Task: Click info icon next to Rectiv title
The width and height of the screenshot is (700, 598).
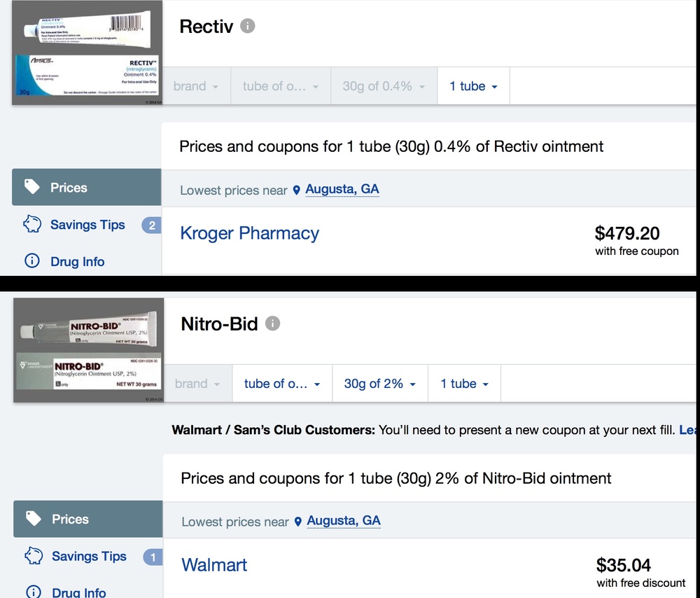Action: pos(248,27)
